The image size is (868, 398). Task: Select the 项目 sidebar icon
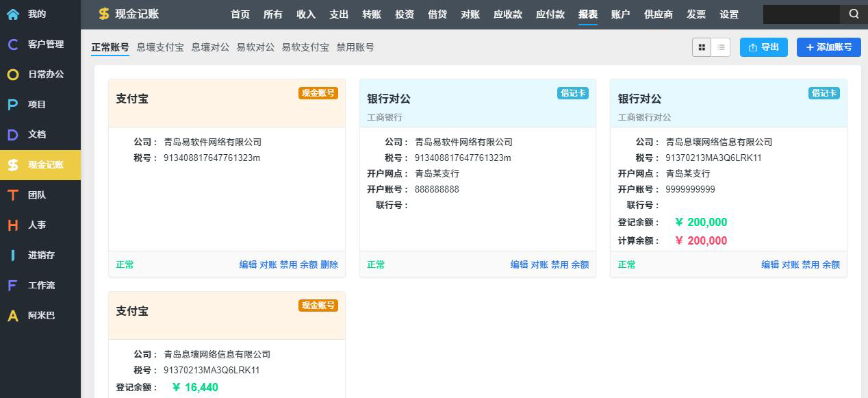(13, 105)
